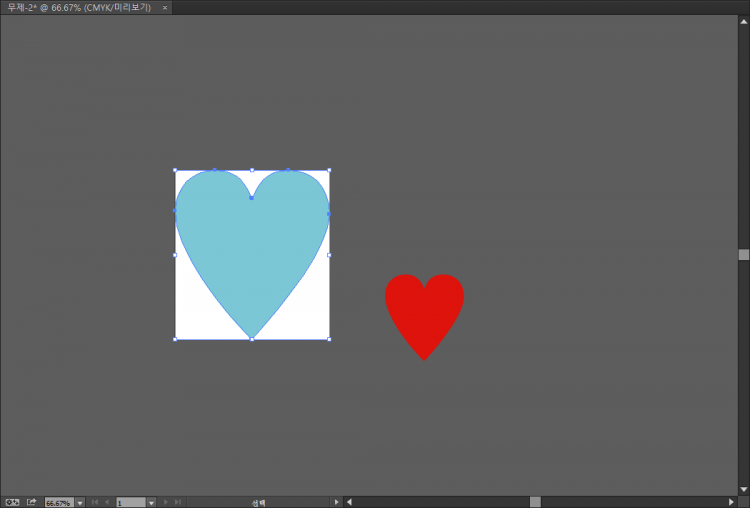750x508 pixels.
Task: Click the vertical scrollbar thumb
Action: (x=743, y=255)
